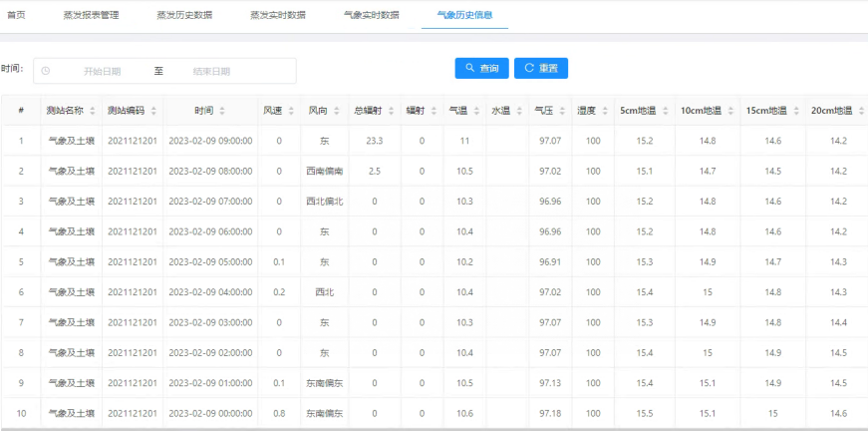Click wind direction 西北 cell
The height and width of the screenshot is (431, 868).
pos(325,292)
